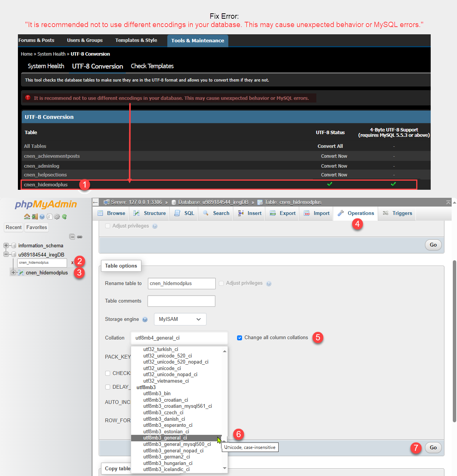This screenshot has height=476, width=457.
Task: Select utf8mb3_general_ci in collation list
Action: pyautogui.click(x=176, y=438)
